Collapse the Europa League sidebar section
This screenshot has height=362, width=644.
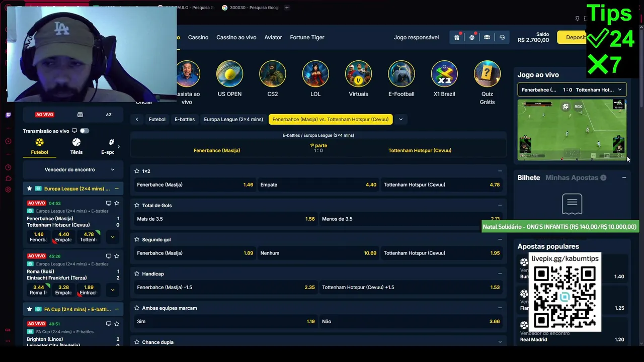click(x=117, y=189)
